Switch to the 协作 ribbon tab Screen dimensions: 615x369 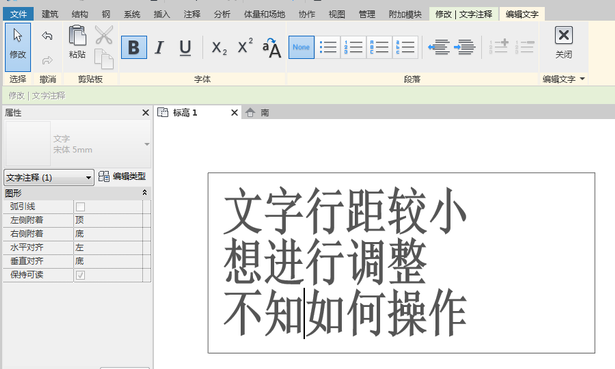coord(307,14)
